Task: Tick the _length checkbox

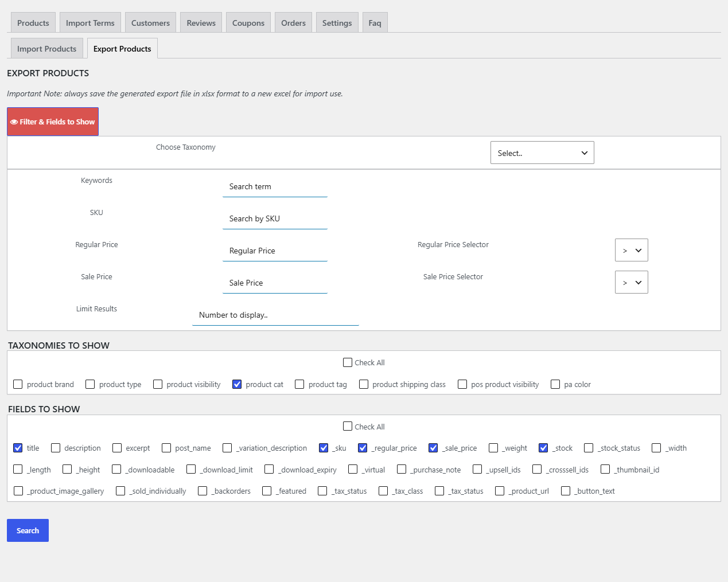Action: (18, 469)
